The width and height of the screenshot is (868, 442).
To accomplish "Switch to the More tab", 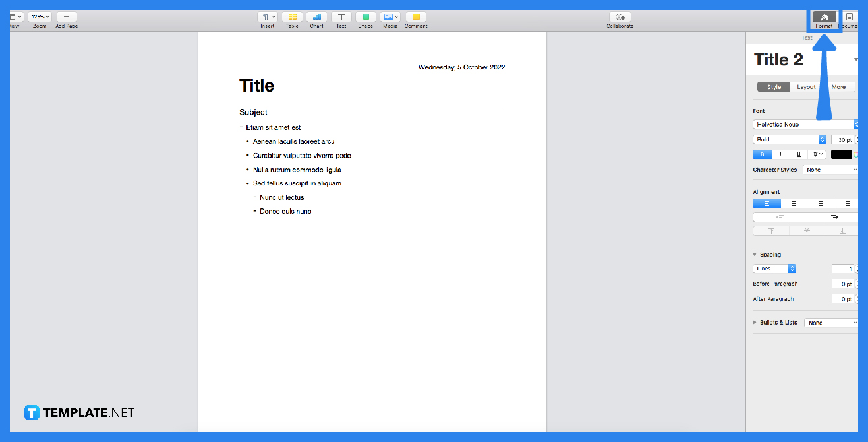I will click(840, 86).
